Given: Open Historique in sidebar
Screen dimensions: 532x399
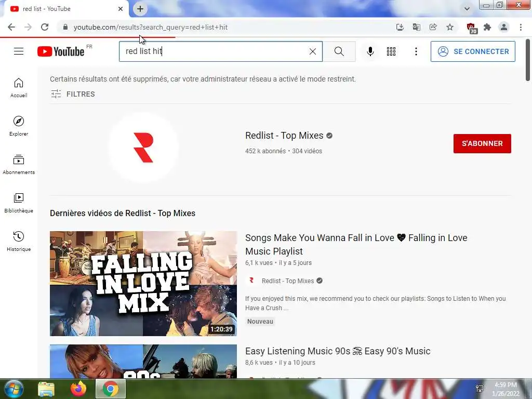Looking at the screenshot, I should (x=19, y=241).
